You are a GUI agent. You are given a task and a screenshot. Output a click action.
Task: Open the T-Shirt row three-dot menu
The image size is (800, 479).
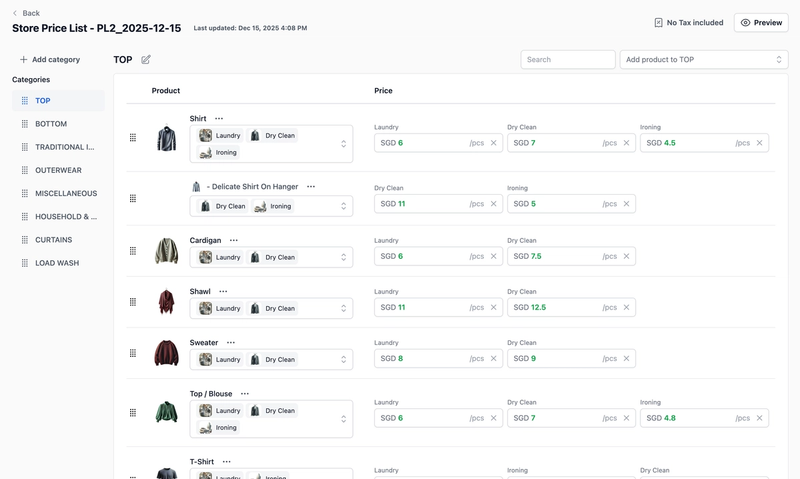(x=227, y=462)
